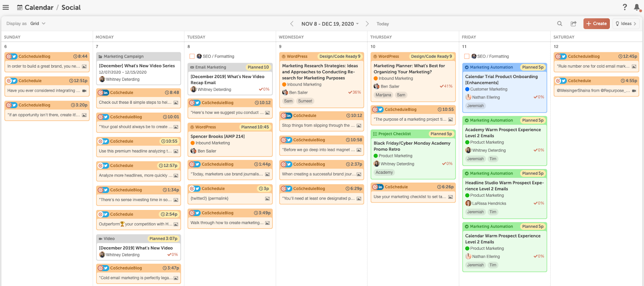Check the Tuesday SEO / Formatting checkbox
This screenshot has width=644, height=286.
tap(192, 56)
